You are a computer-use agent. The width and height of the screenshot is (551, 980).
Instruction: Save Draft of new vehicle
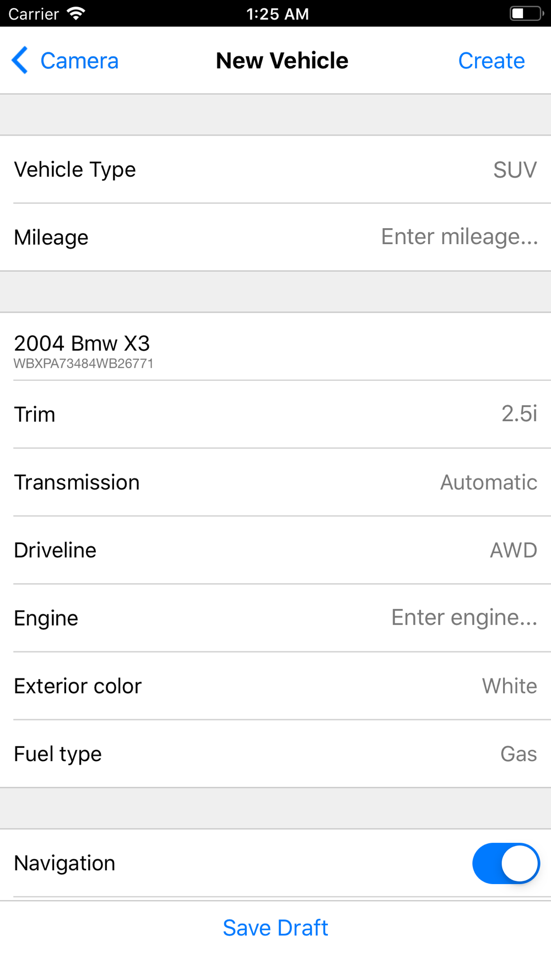pos(275,928)
